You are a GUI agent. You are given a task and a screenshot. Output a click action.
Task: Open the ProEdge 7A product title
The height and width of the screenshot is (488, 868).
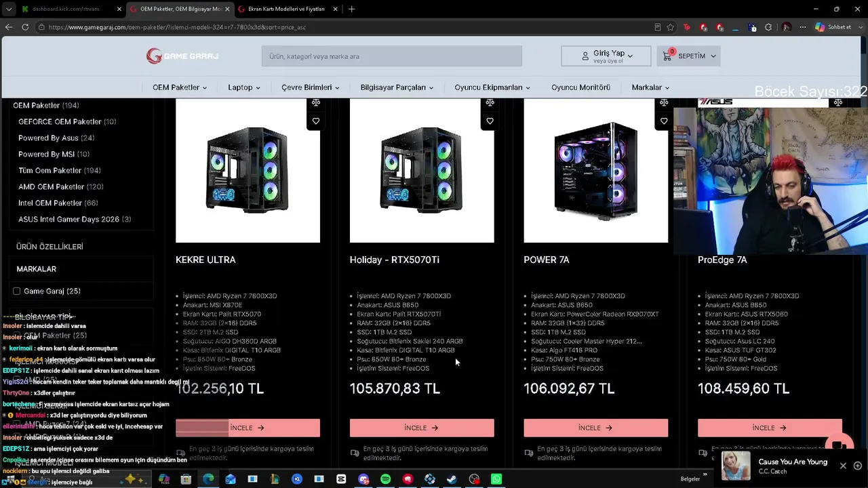coord(722,260)
